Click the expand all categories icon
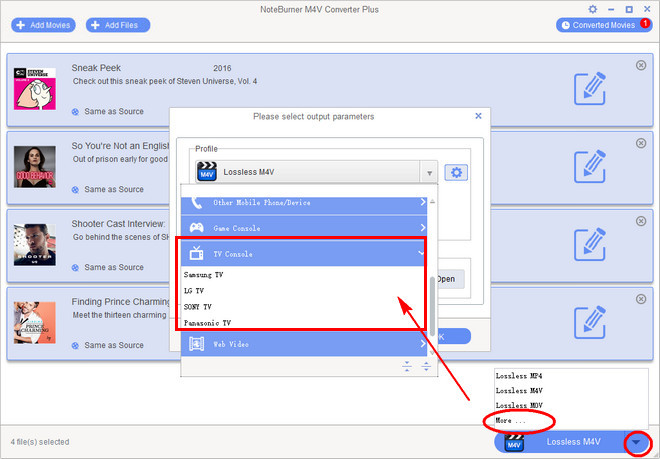660x459 pixels. click(426, 366)
